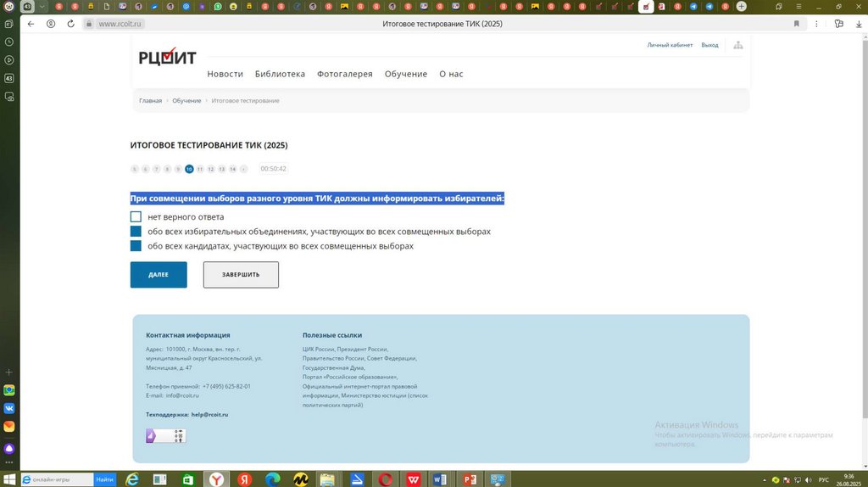Open the tab-count 43 icon in sidebar
This screenshot has width=868, height=487.
click(8, 78)
